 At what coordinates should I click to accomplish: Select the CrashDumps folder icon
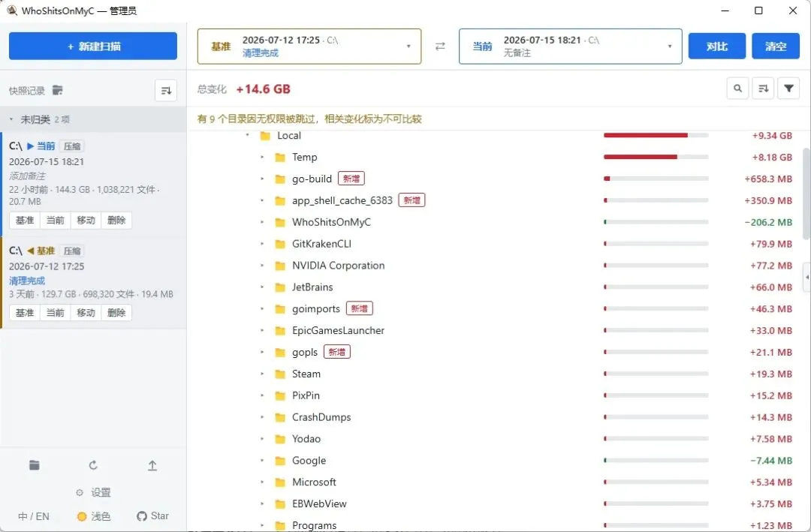(x=280, y=418)
